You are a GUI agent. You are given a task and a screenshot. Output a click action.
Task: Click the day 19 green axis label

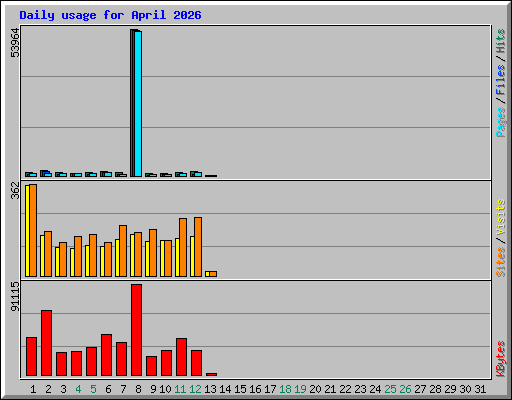300,389
